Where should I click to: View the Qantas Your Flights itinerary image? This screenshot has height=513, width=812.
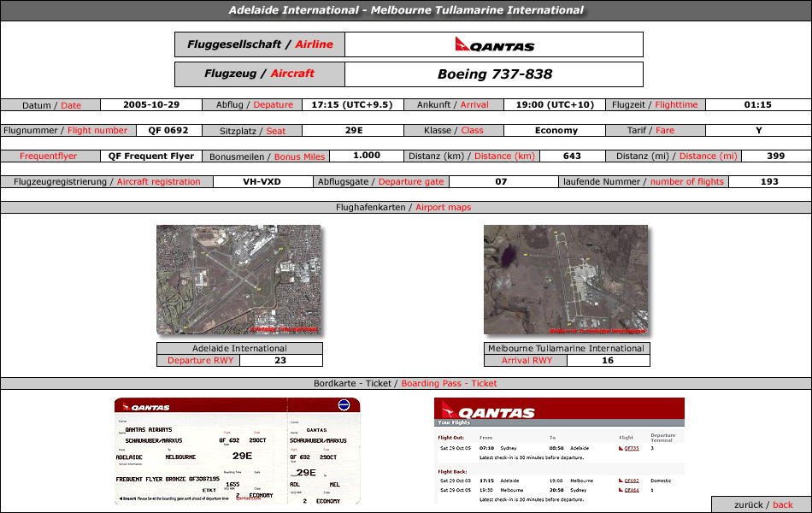click(x=559, y=451)
